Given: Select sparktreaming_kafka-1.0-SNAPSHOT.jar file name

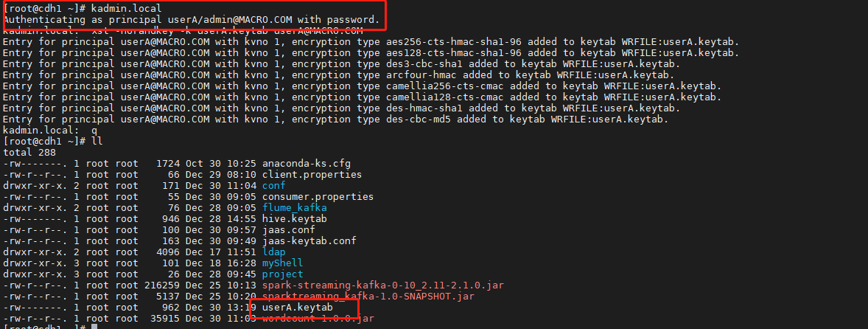Looking at the screenshot, I should (368, 297).
